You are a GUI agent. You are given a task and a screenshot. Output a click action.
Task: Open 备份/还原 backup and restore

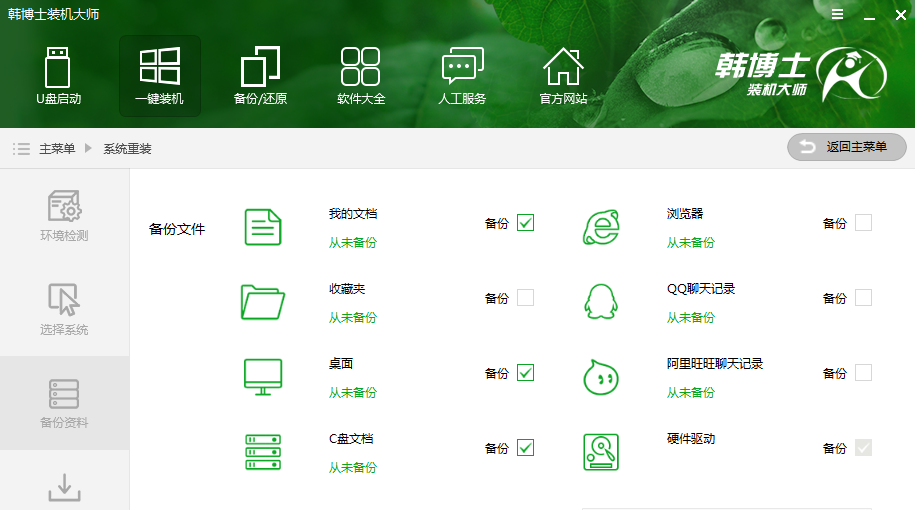tap(260, 76)
